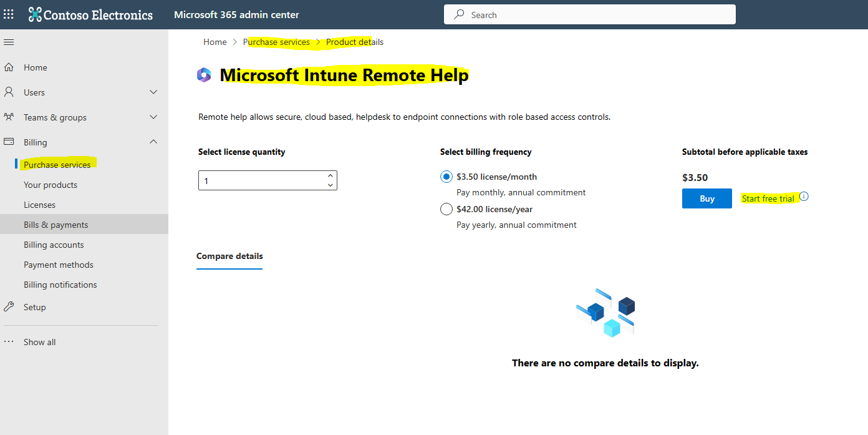
Task: Select the Compare details tab
Action: pyautogui.click(x=229, y=257)
